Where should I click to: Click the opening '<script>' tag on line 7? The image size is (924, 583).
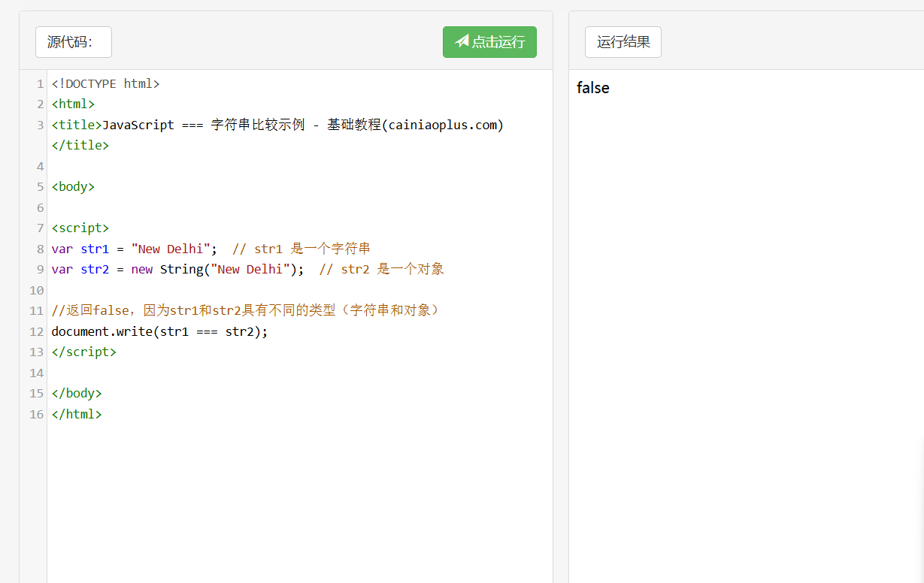(x=80, y=228)
